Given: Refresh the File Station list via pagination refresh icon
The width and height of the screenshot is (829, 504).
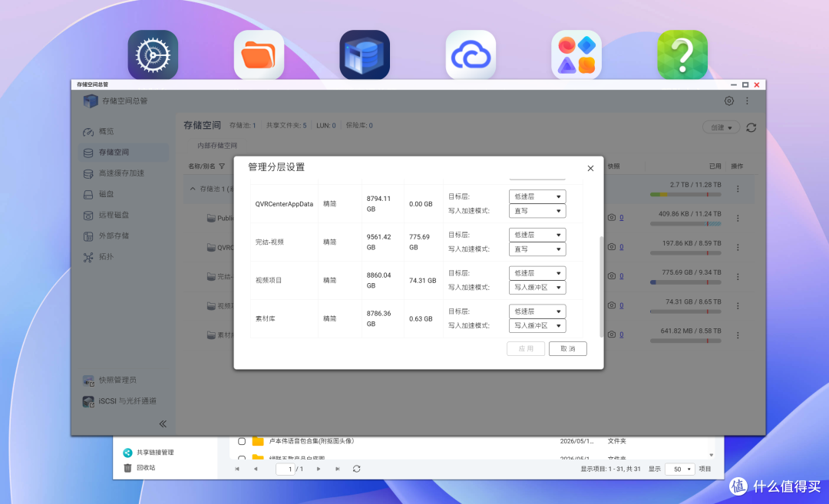Looking at the screenshot, I should 357,469.
